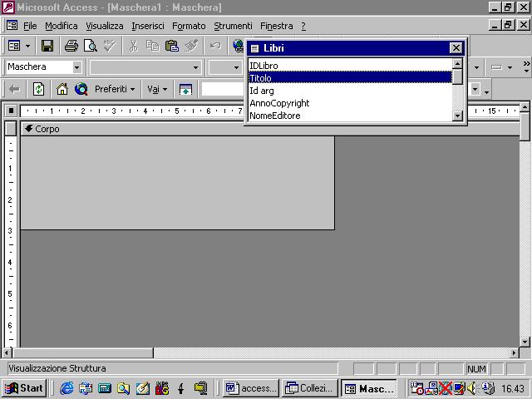The width and height of the screenshot is (532, 399).
Task: Copy selection with copy icon
Action: click(x=153, y=46)
